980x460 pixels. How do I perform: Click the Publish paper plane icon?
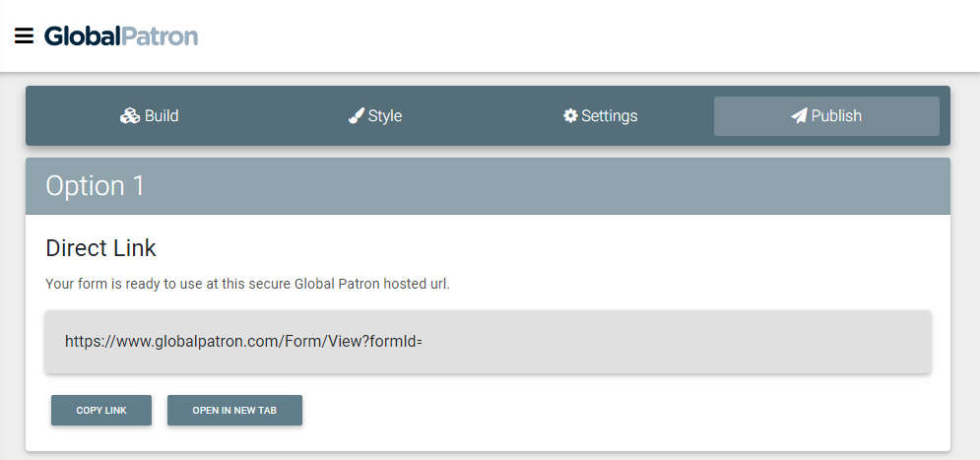[x=799, y=116]
